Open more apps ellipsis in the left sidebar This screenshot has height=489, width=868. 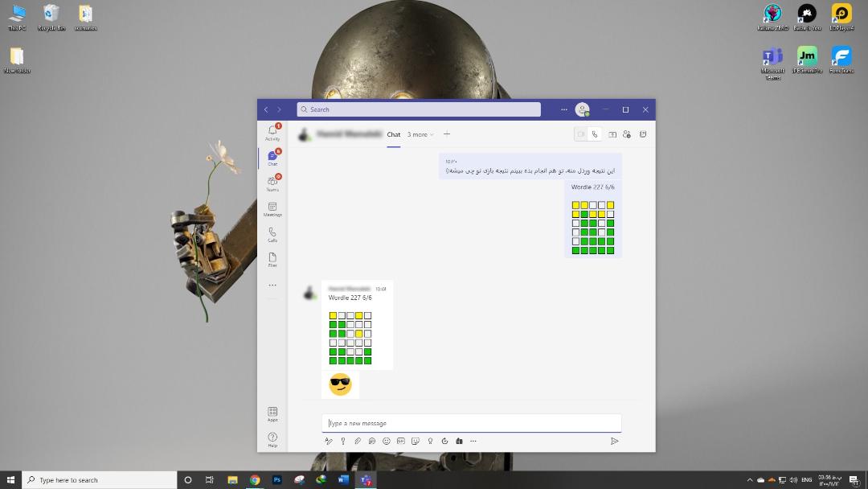[x=272, y=286]
